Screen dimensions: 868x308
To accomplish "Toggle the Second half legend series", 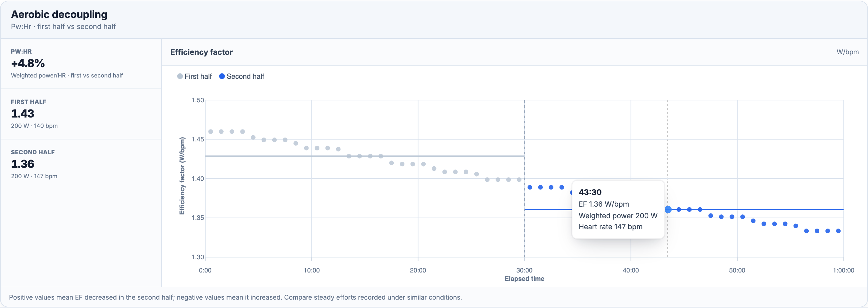I will click(242, 77).
